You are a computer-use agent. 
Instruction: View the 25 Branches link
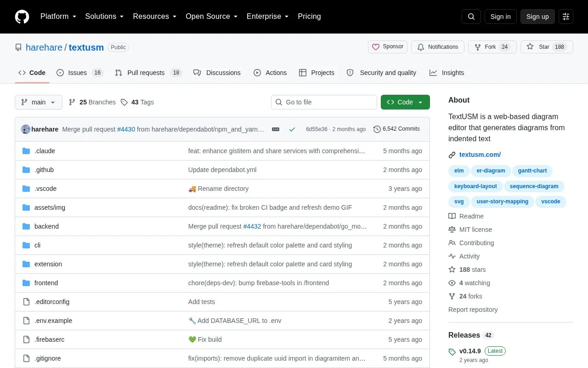[x=92, y=102]
